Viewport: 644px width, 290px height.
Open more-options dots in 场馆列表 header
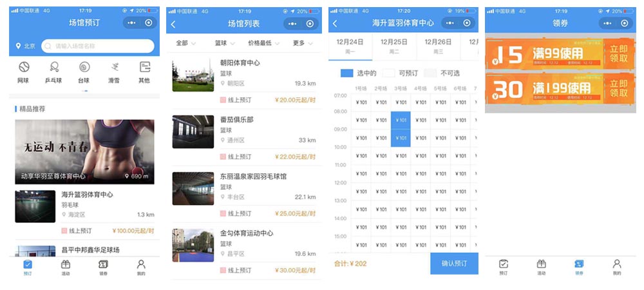coord(292,24)
